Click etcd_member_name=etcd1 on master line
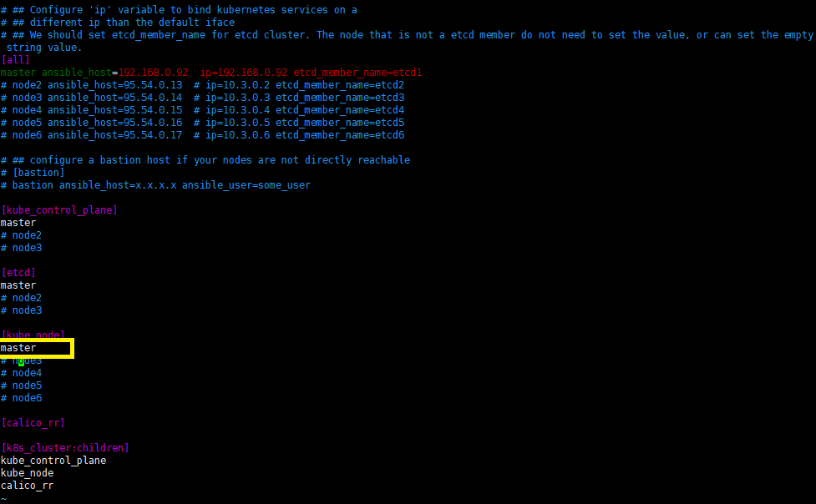 pos(357,73)
